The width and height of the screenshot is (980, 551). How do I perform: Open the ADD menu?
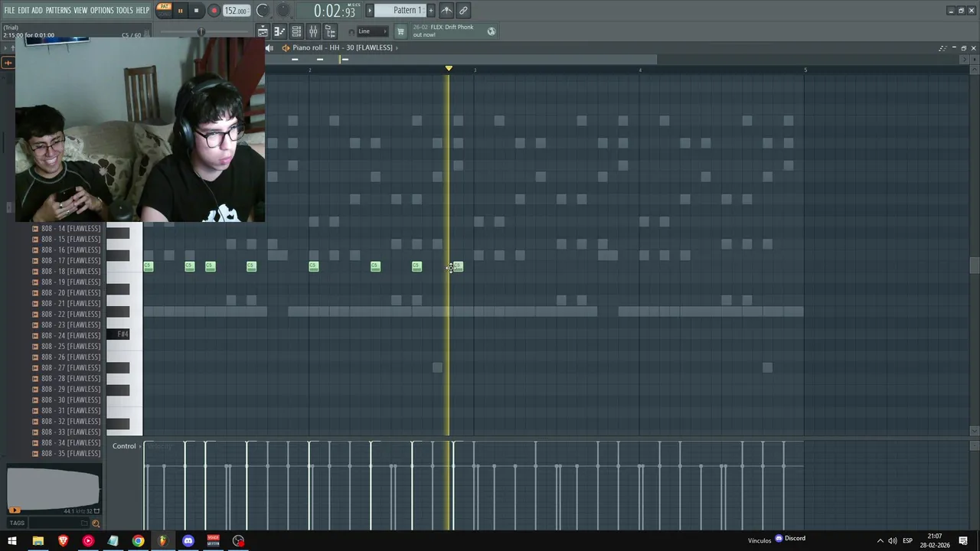pos(37,11)
